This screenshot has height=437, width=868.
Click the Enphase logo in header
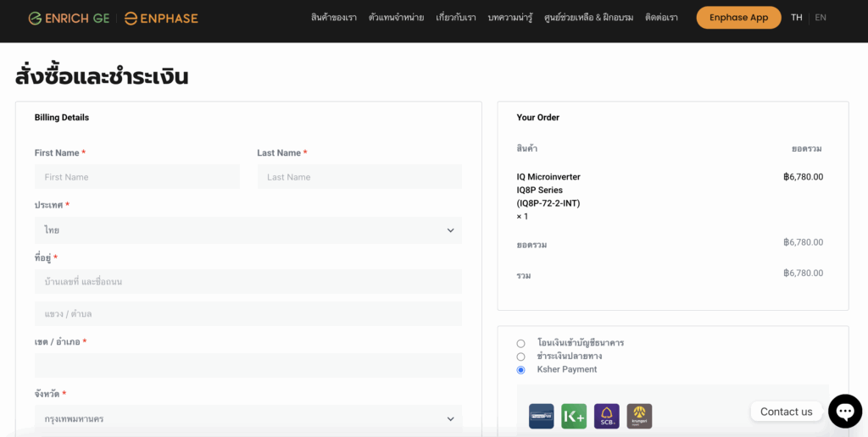(x=161, y=18)
